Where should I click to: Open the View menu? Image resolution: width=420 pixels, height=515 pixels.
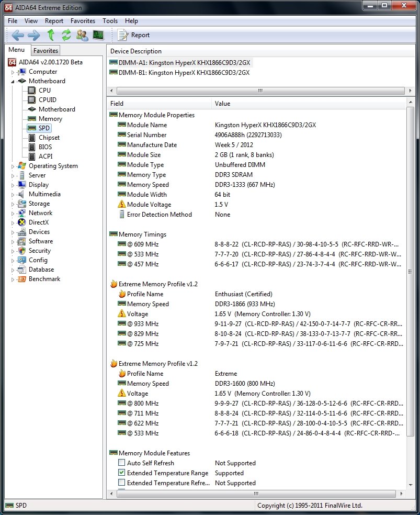31,21
